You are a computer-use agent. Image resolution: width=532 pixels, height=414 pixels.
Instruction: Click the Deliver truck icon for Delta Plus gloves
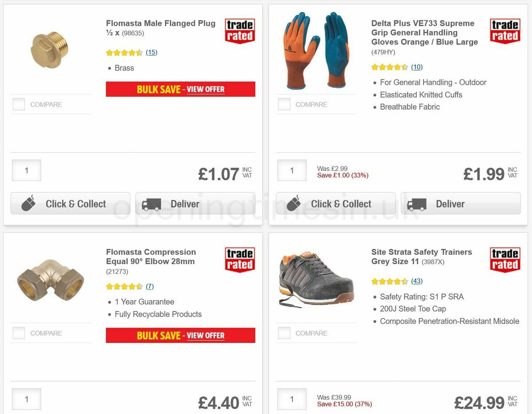point(417,204)
